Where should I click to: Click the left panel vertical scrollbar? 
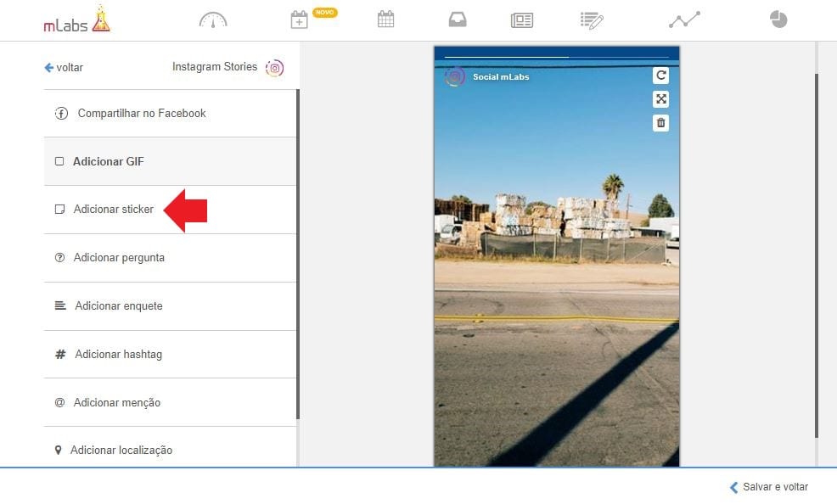[x=298, y=255]
